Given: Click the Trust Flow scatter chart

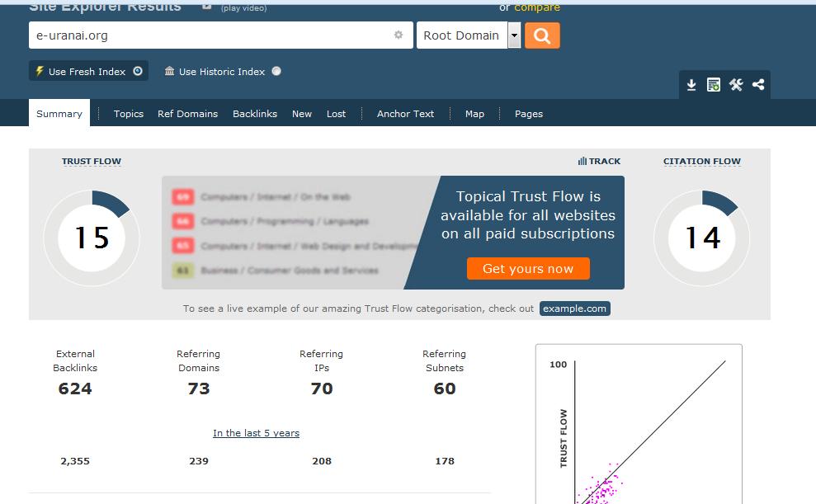Looking at the screenshot, I should point(639,425).
